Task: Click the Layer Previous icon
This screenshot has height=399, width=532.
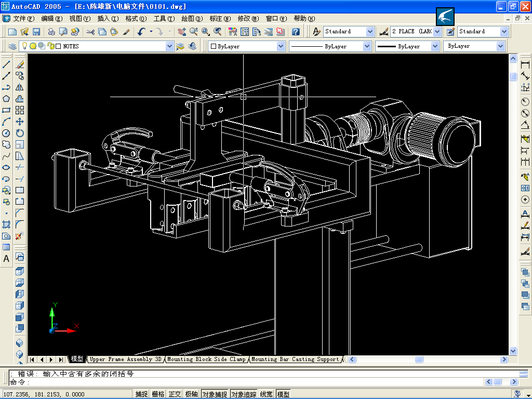Action: click(x=192, y=46)
